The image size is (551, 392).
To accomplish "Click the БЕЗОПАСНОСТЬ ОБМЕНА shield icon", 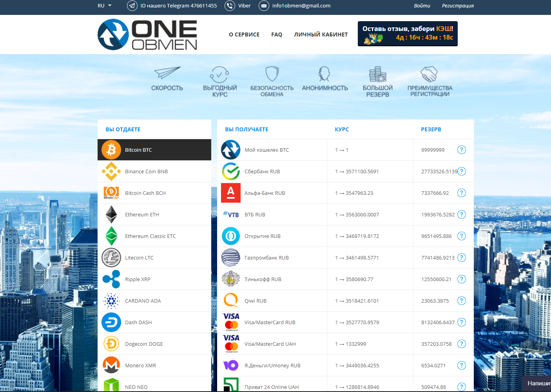I will (272, 74).
